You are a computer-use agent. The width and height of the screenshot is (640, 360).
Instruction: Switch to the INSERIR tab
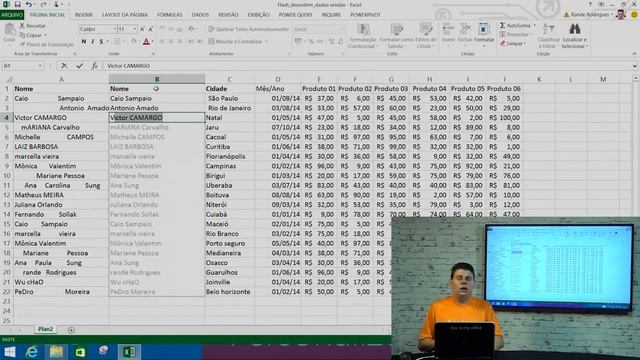click(83, 15)
